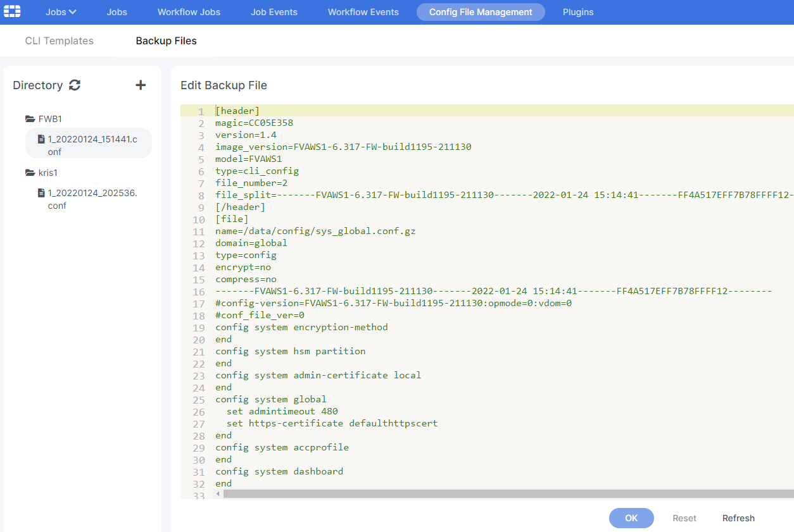Click the Reset link
This screenshot has width=794, height=532.
[x=684, y=517]
